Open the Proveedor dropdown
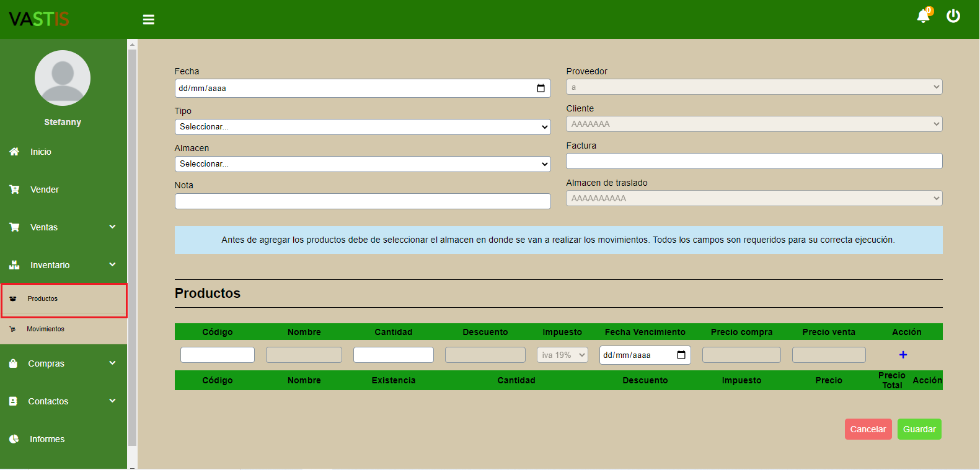Image resolution: width=980 pixels, height=470 pixels. [754, 87]
